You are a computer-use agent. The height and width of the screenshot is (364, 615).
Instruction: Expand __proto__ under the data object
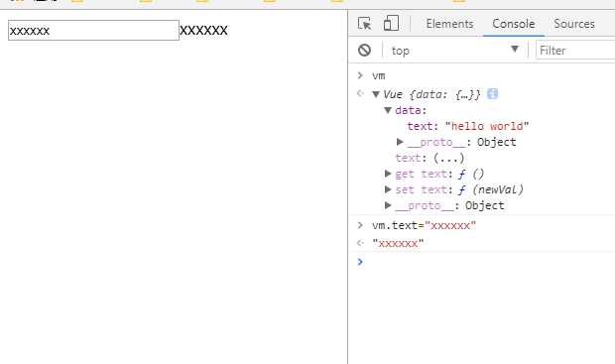click(400, 142)
